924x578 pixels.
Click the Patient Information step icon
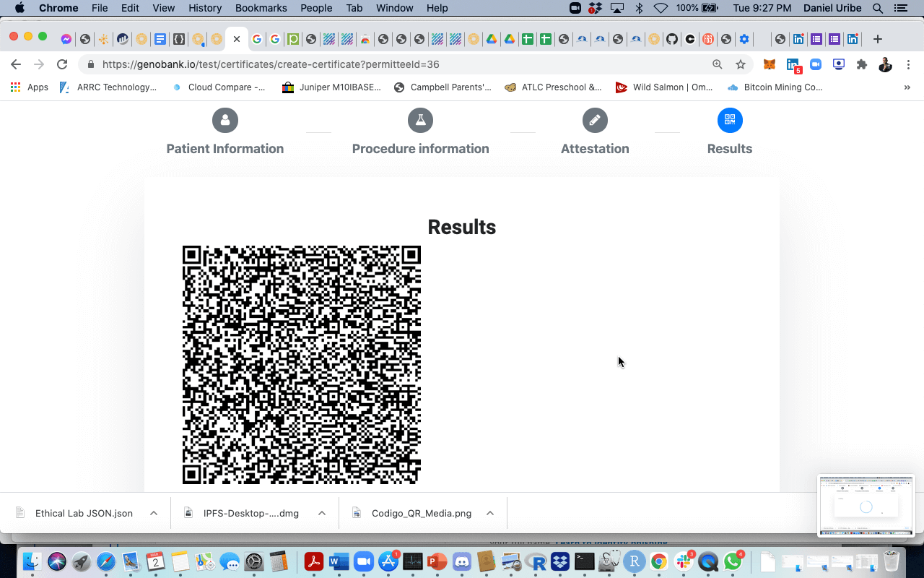pyautogui.click(x=225, y=120)
